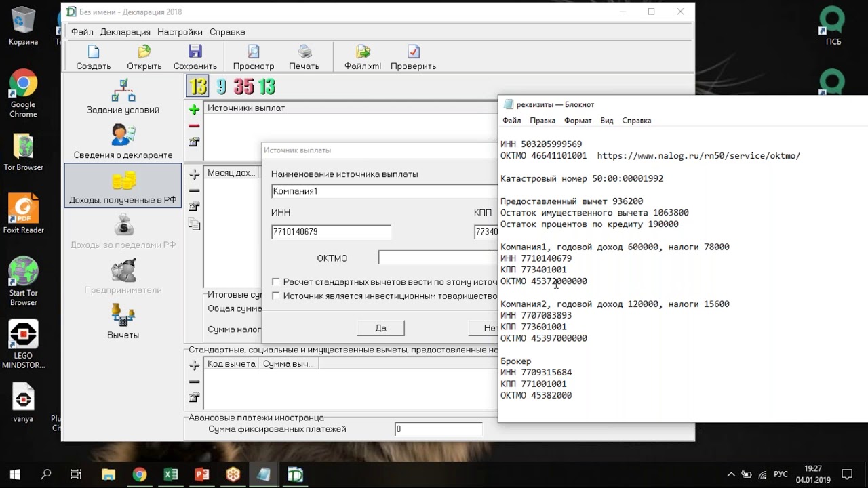Open the Вычеты section
868x488 pixels.
[x=123, y=321]
